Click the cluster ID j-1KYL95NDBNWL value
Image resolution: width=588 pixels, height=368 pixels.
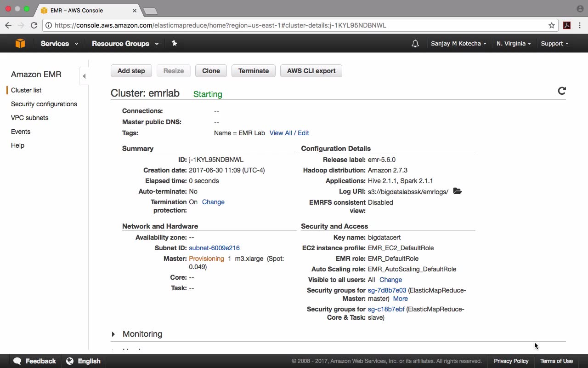216,160
